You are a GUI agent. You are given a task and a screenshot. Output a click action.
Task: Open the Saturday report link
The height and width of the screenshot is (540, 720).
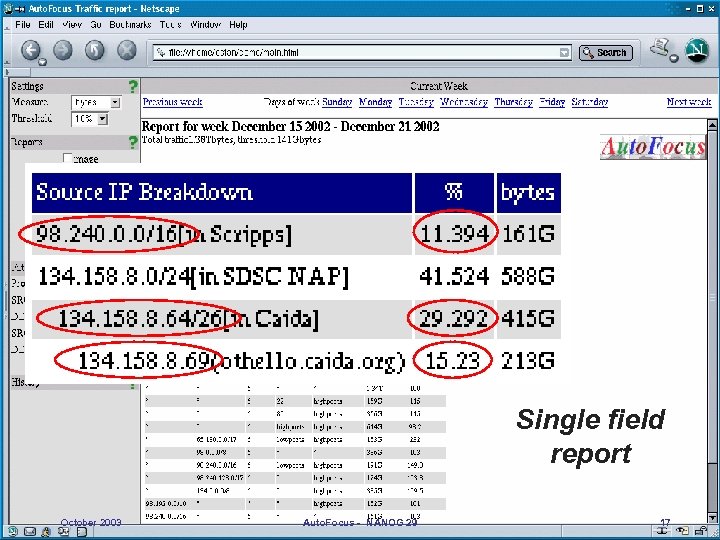590,102
